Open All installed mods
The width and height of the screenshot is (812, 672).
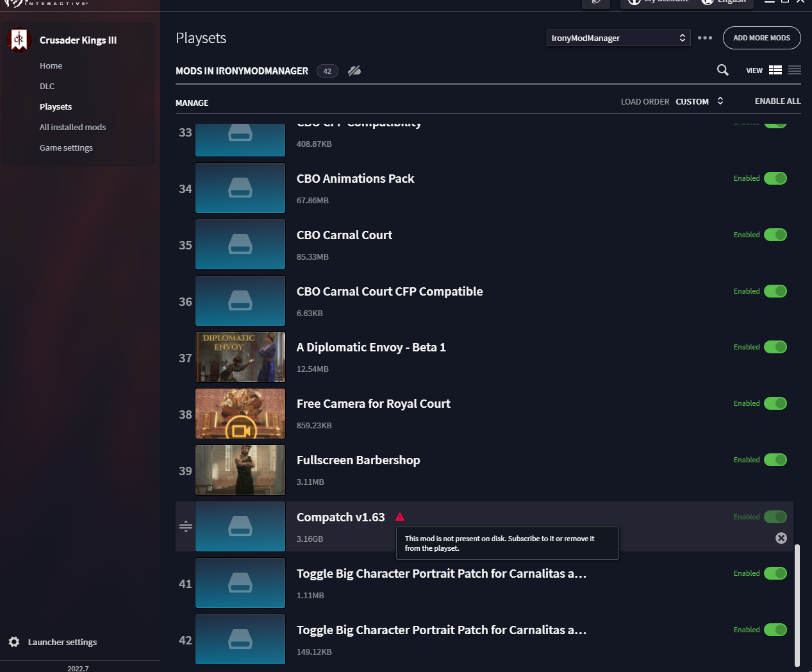72,127
